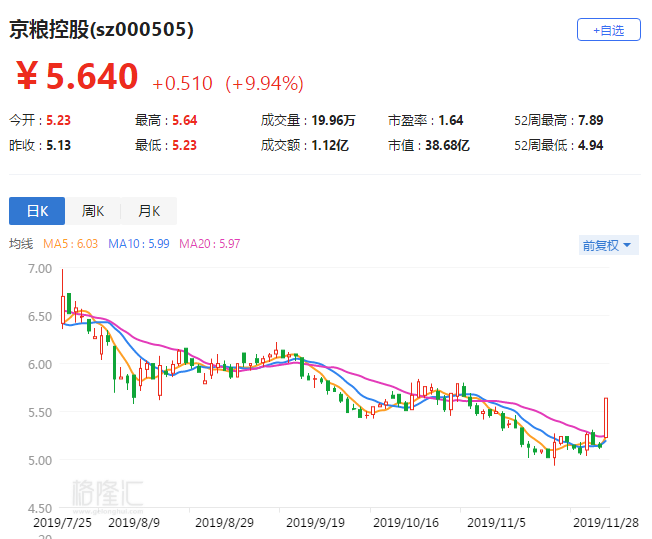Click the 2019/9/19 date axis label
This screenshot has height=539, width=652.
[x=316, y=522]
